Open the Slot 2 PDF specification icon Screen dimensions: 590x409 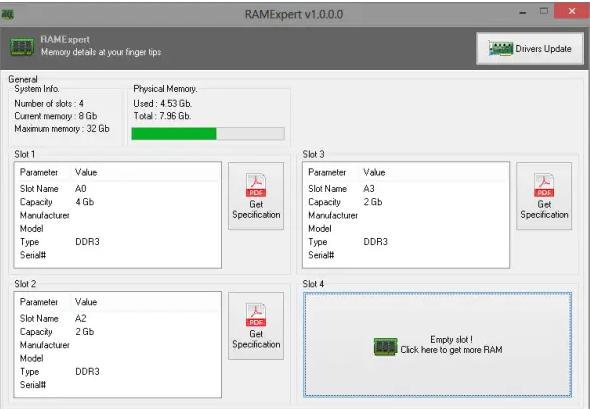[x=256, y=315]
